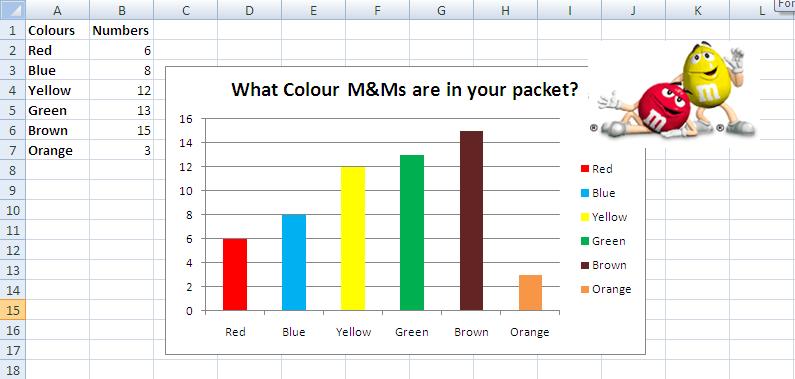Click the 'Yellow' x-axis category label
This screenshot has width=795, height=379.
point(353,332)
